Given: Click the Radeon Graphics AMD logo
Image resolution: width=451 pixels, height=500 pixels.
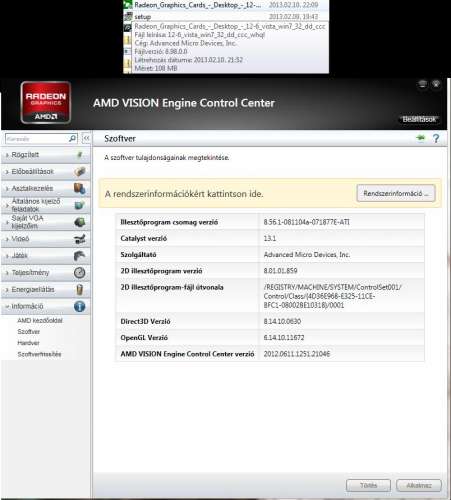Looking at the screenshot, I should (x=46, y=102).
